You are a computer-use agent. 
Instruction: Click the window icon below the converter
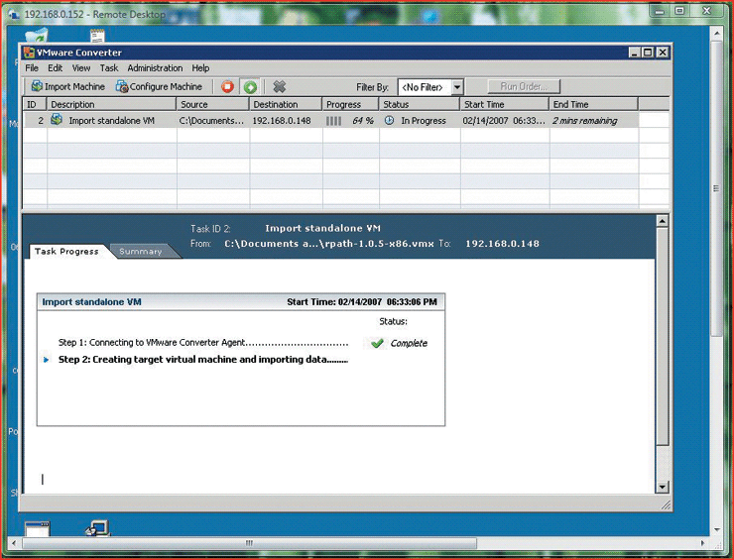(x=37, y=528)
